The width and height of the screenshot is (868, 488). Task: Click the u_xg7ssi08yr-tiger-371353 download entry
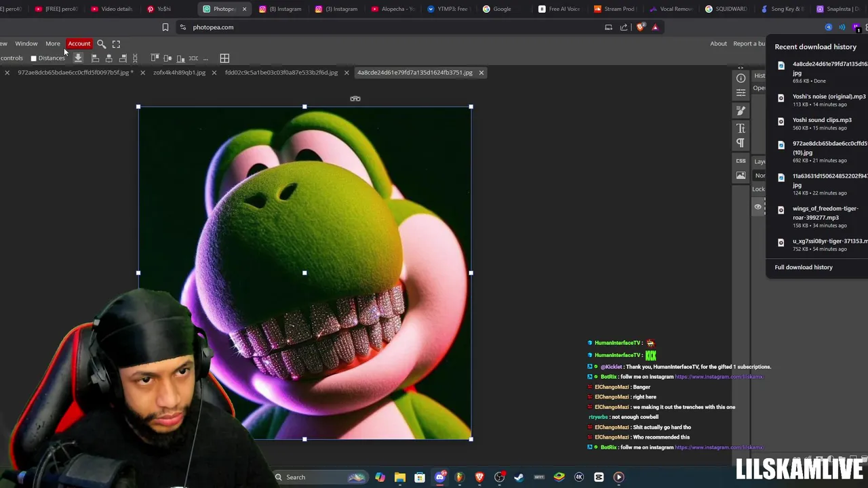tap(821, 244)
